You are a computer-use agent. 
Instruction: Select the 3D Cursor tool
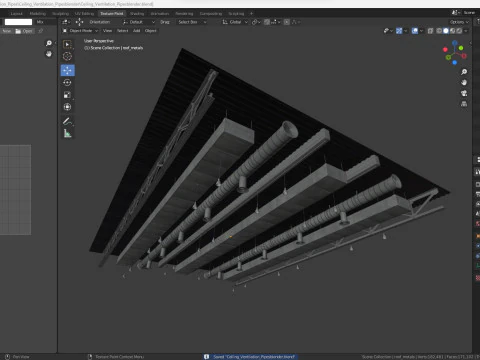tap(68, 56)
